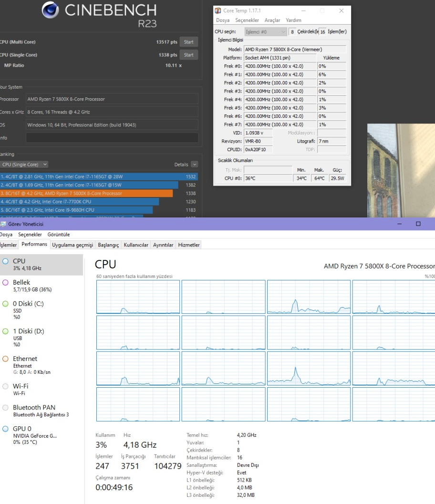Select the Ethernet circle icon

point(5,359)
